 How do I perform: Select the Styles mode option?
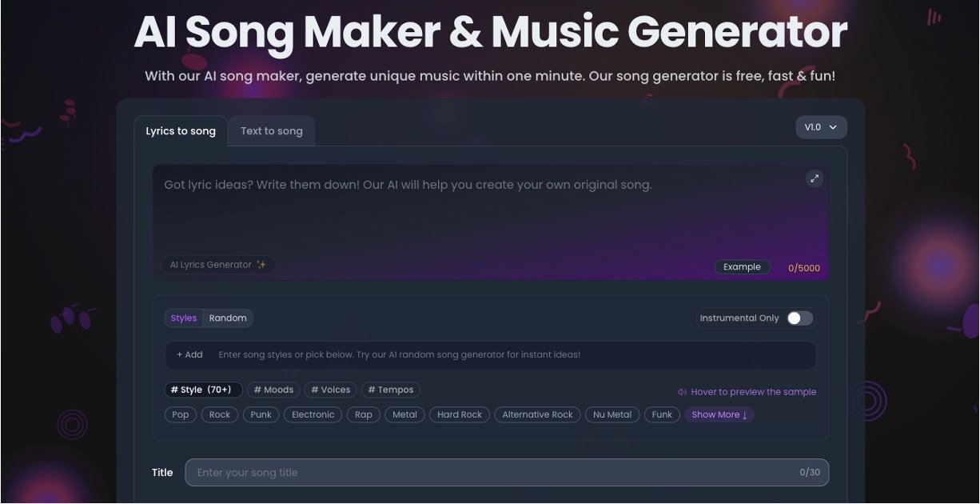[x=183, y=318]
